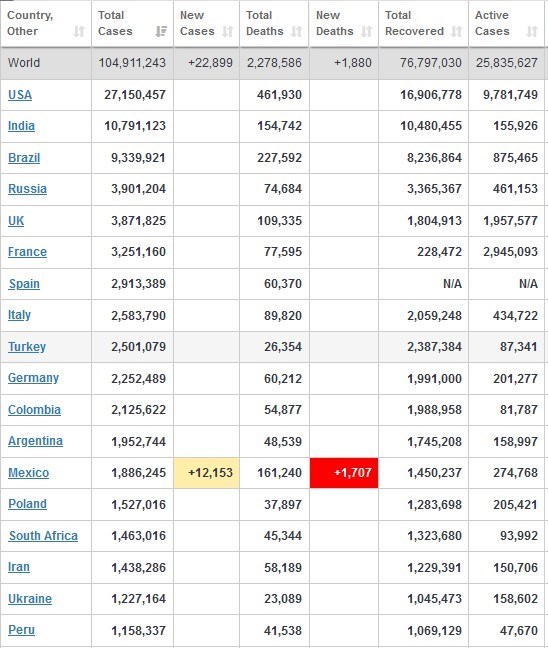Click Total Deaths sort arrows icon

[x=297, y=31]
